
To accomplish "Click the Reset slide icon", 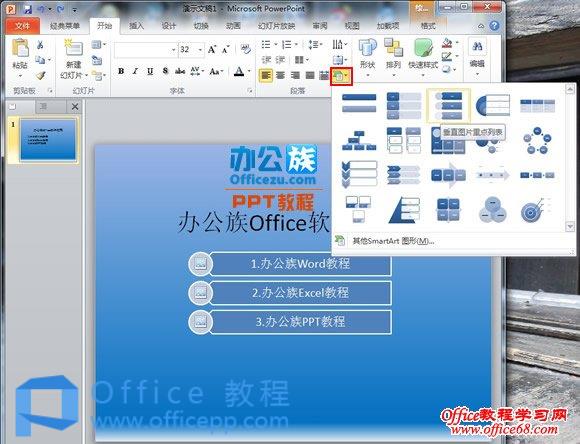I will 97,60.
